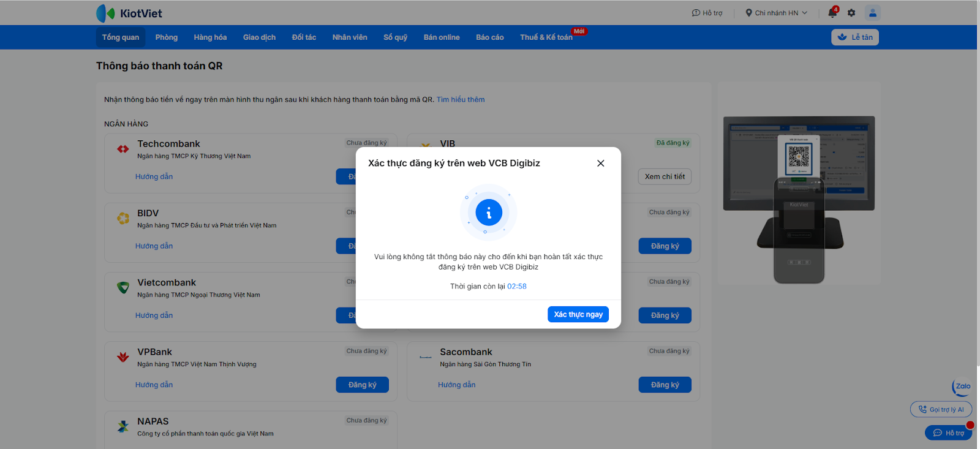Open BIDV Hướng dẫn link
Image resolution: width=980 pixels, height=449 pixels.
tap(154, 246)
